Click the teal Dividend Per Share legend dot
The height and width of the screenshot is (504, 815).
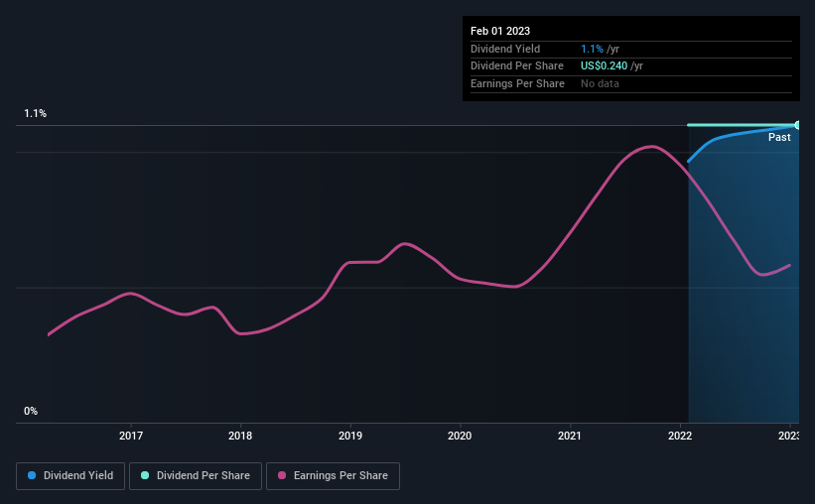(145, 475)
